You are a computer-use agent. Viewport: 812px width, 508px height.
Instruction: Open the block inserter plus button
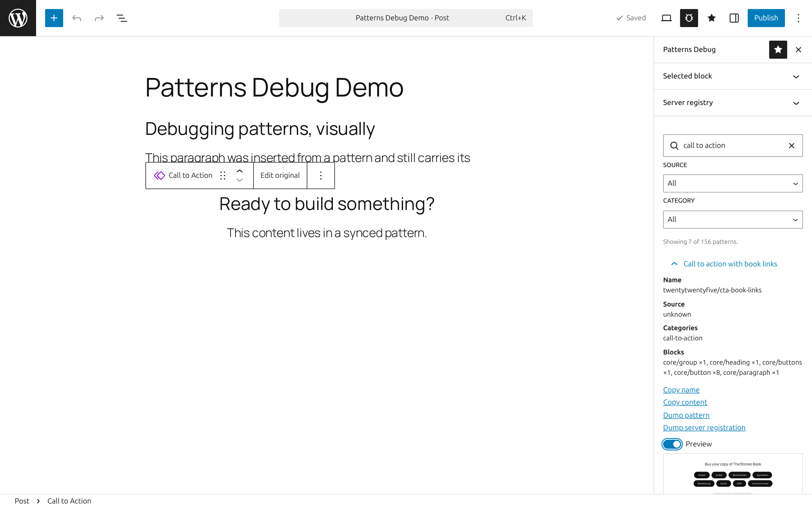pos(54,18)
